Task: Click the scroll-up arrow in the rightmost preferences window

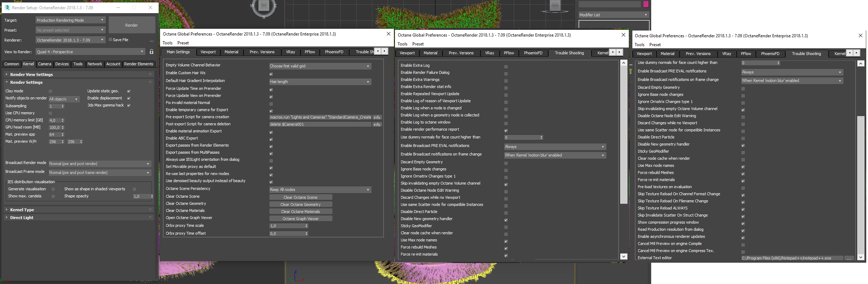Action: point(861,64)
